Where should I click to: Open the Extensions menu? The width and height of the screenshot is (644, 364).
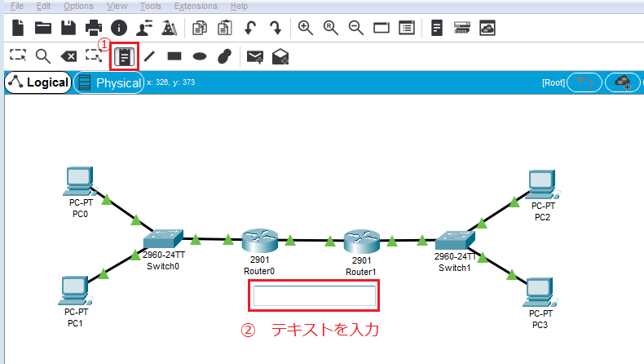(x=196, y=6)
